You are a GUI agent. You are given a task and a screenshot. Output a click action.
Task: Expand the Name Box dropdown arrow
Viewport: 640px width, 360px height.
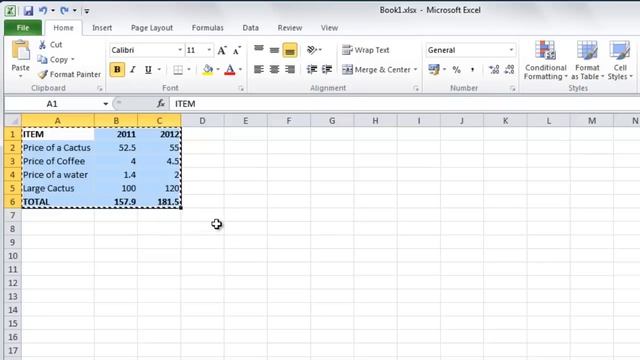click(105, 104)
